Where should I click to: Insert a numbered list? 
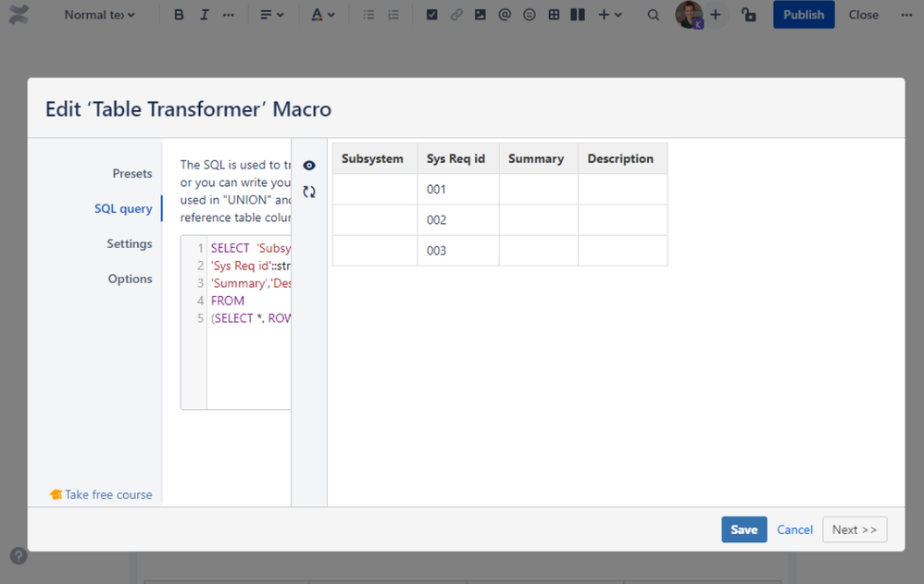pyautogui.click(x=393, y=15)
